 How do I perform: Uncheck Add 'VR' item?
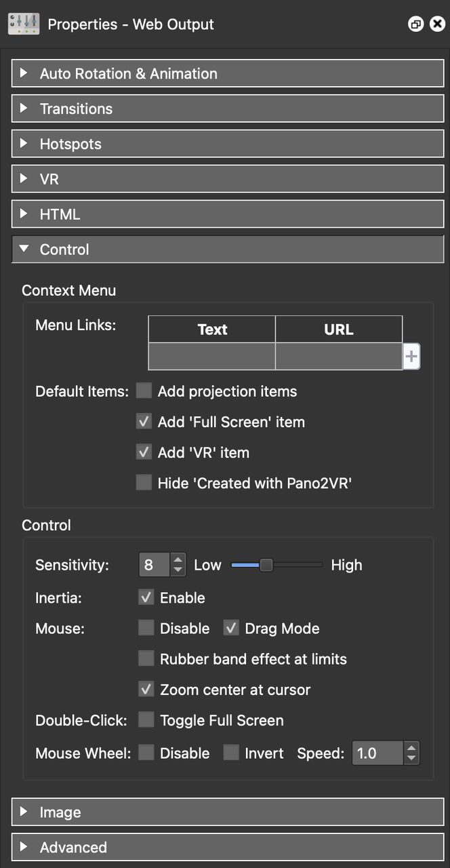(x=144, y=452)
